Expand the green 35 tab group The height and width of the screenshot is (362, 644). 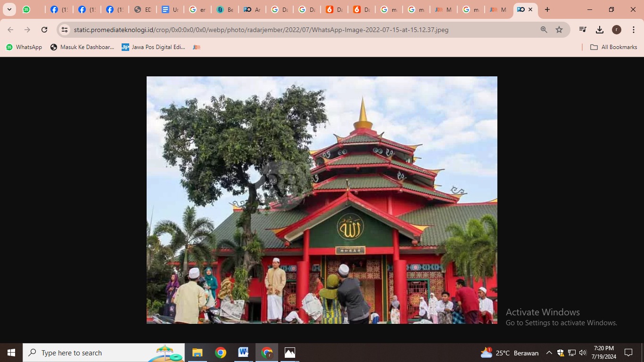(x=27, y=9)
